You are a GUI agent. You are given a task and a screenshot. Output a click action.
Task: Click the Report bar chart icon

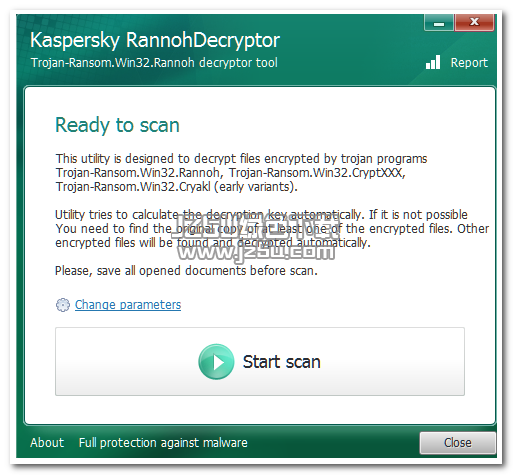433,62
